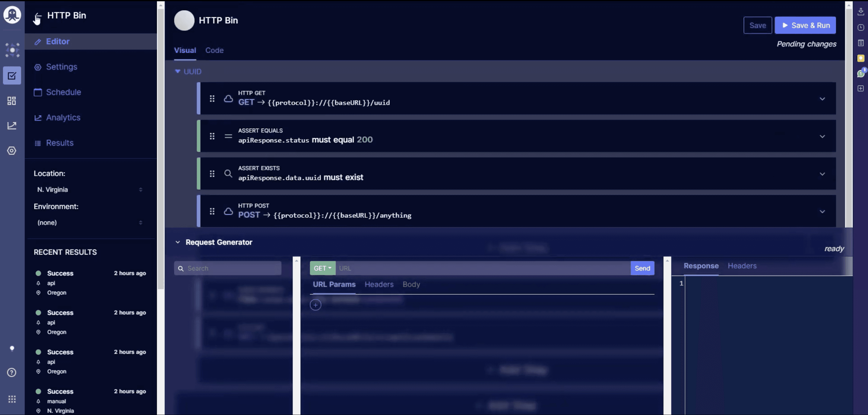The width and height of the screenshot is (868, 415).
Task: Open the apps grid icon at bottom left
Action: 12,399
